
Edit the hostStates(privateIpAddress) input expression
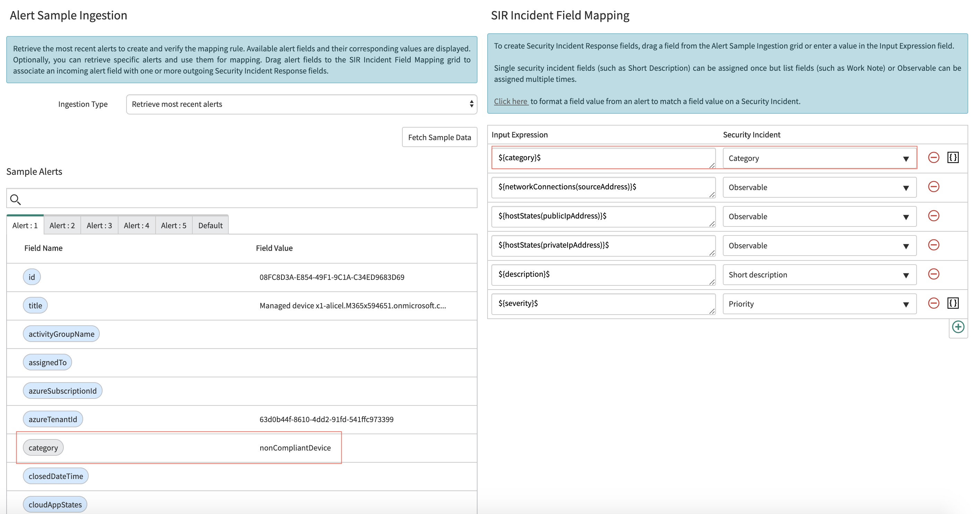(603, 246)
